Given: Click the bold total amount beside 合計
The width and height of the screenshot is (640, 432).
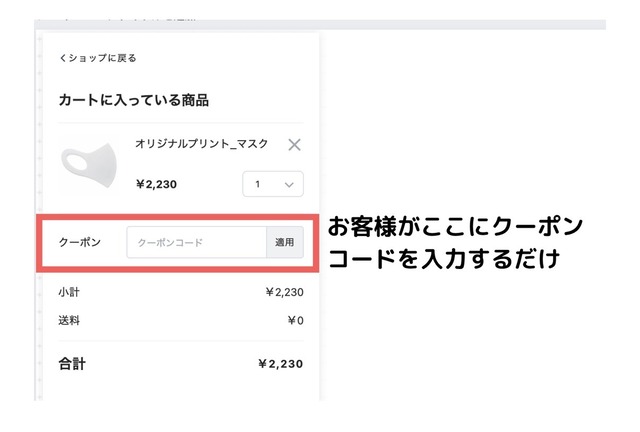Looking at the screenshot, I should point(281,364).
